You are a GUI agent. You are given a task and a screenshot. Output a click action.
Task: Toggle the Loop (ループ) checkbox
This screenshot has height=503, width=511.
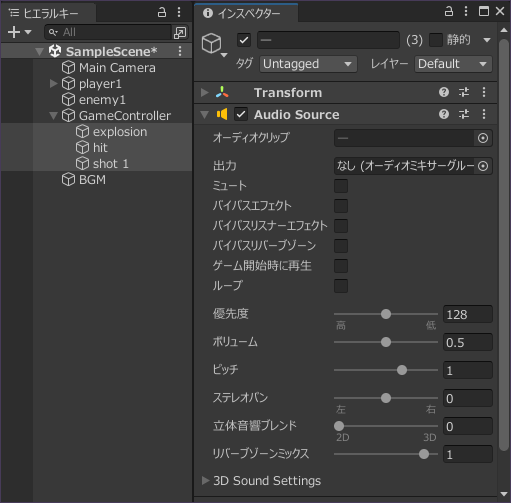pyautogui.click(x=341, y=286)
